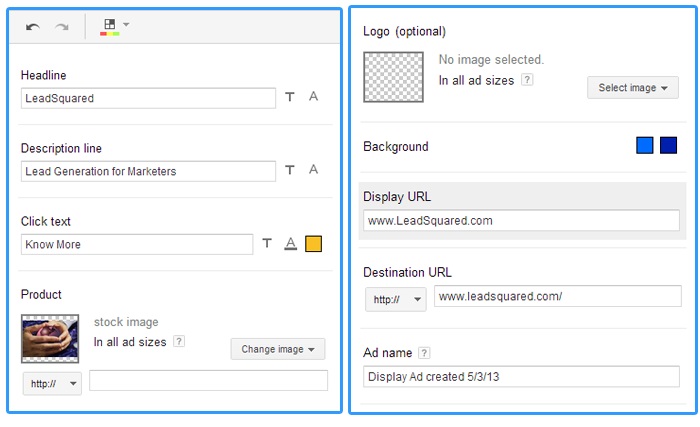
Task: Pick the dark blue Background swatch
Action: (x=668, y=146)
